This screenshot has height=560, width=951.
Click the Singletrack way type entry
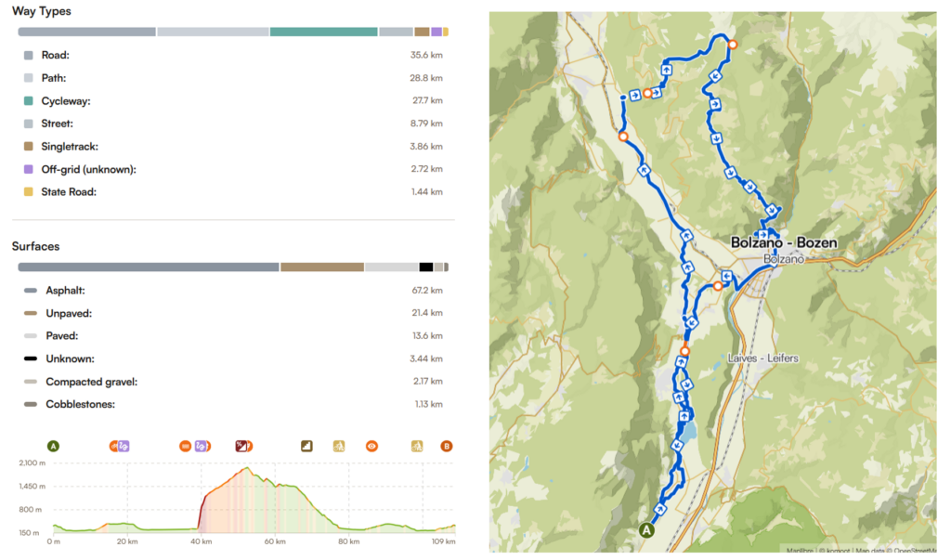tap(70, 146)
